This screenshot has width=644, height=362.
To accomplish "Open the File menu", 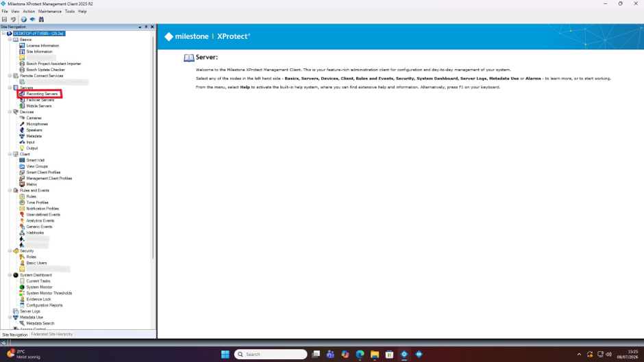I will 5,12.
